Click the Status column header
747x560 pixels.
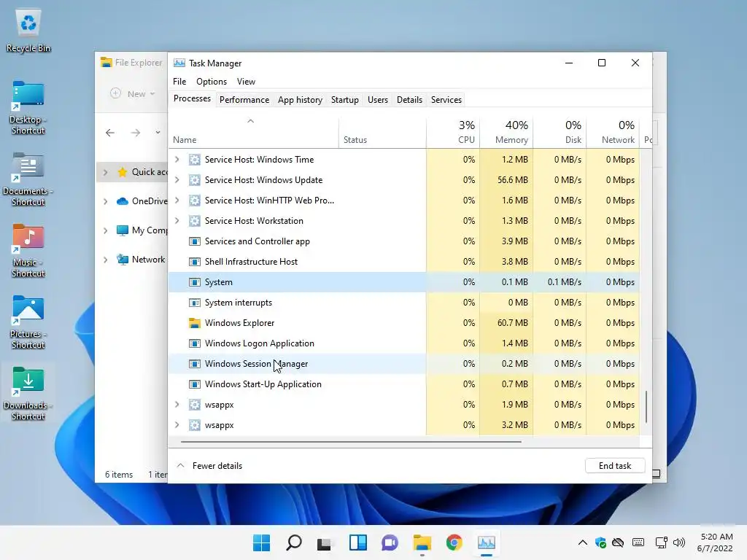click(x=382, y=132)
